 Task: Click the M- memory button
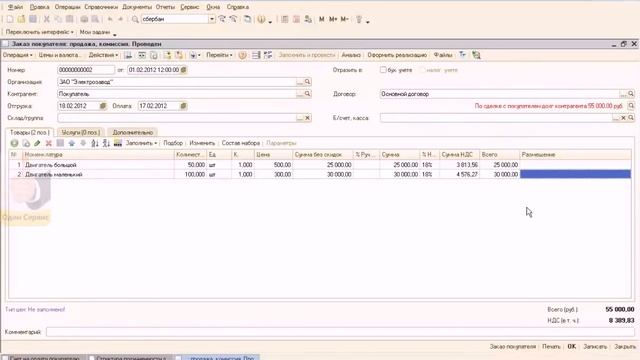[x=344, y=19]
